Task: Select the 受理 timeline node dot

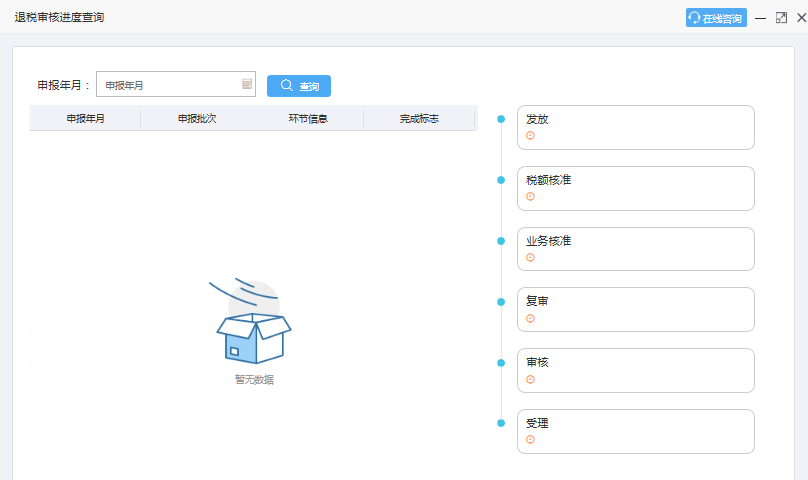Action: point(501,423)
